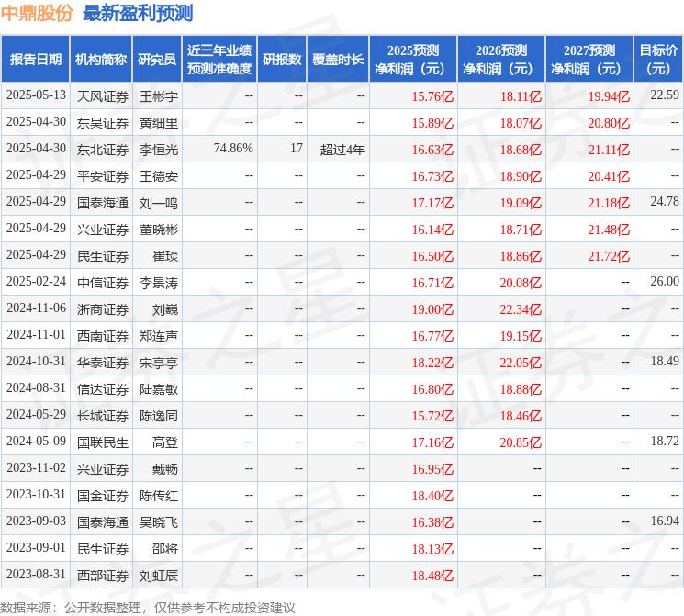Click analyst name 吴晓飞
Image resolution: width=684 pixels, height=616 pixels.
click(158, 522)
